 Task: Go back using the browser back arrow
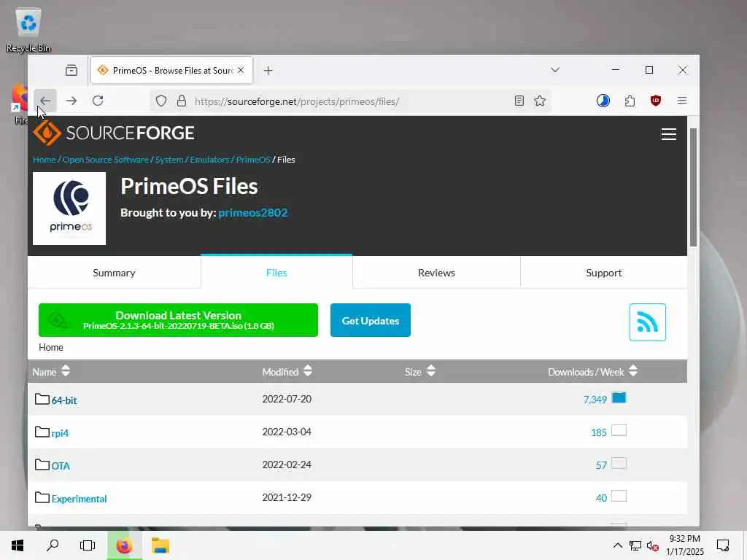(x=45, y=101)
